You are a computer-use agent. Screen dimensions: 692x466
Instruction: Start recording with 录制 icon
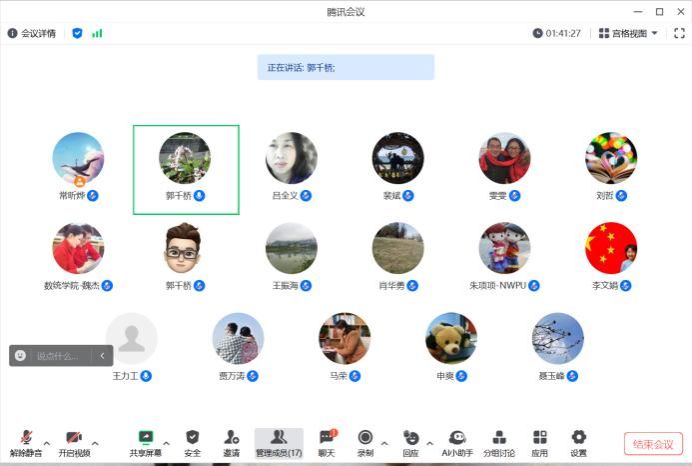tap(365, 441)
